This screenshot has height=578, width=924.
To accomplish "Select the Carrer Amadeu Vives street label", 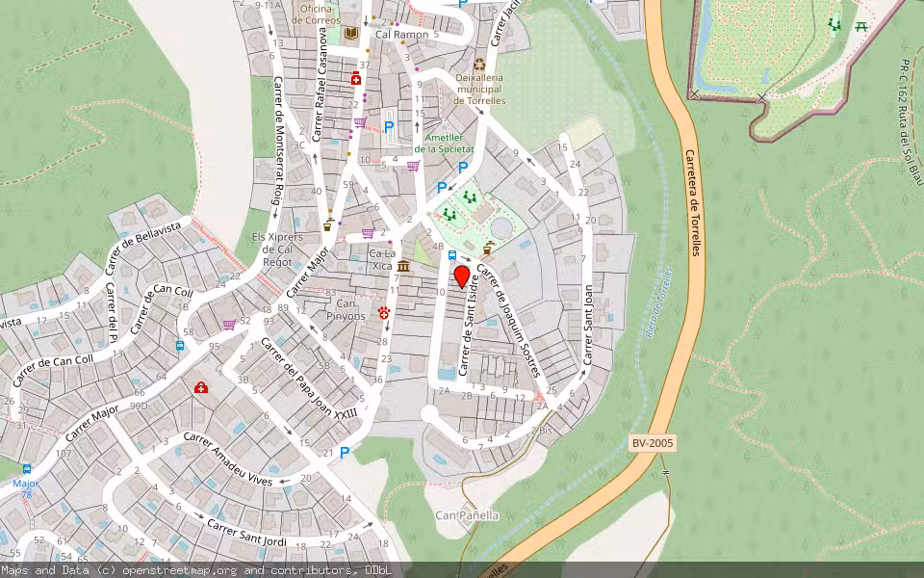I will pyautogui.click(x=228, y=460).
